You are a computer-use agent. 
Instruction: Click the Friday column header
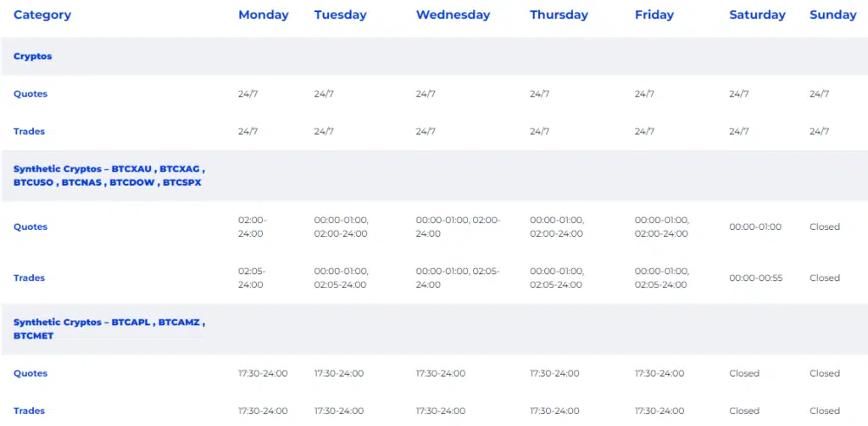[x=654, y=15]
